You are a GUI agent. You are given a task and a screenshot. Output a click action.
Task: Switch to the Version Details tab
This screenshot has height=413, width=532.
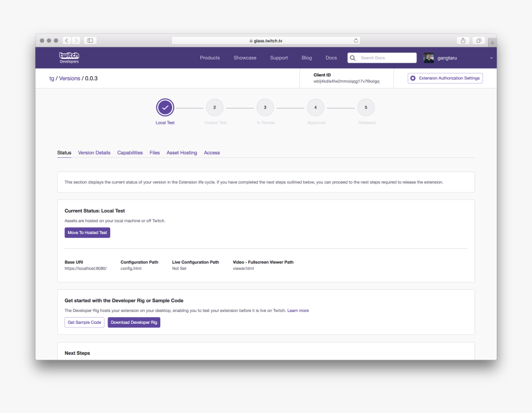(94, 153)
